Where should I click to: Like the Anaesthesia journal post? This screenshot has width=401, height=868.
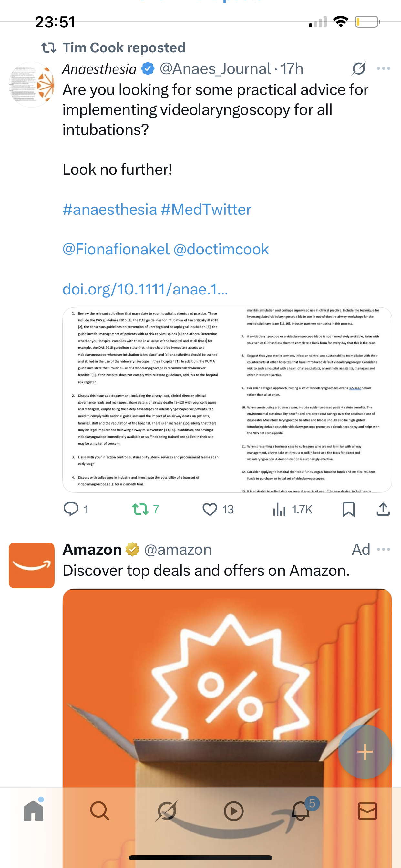coord(210,509)
